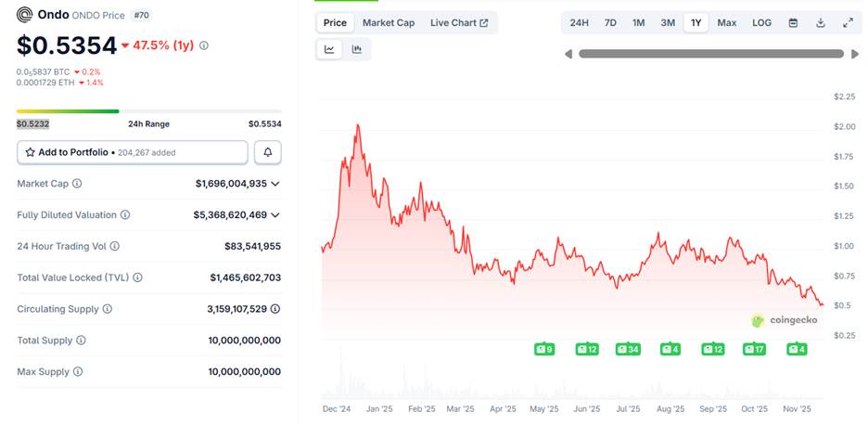Click the chart range slider bar

tap(710, 54)
